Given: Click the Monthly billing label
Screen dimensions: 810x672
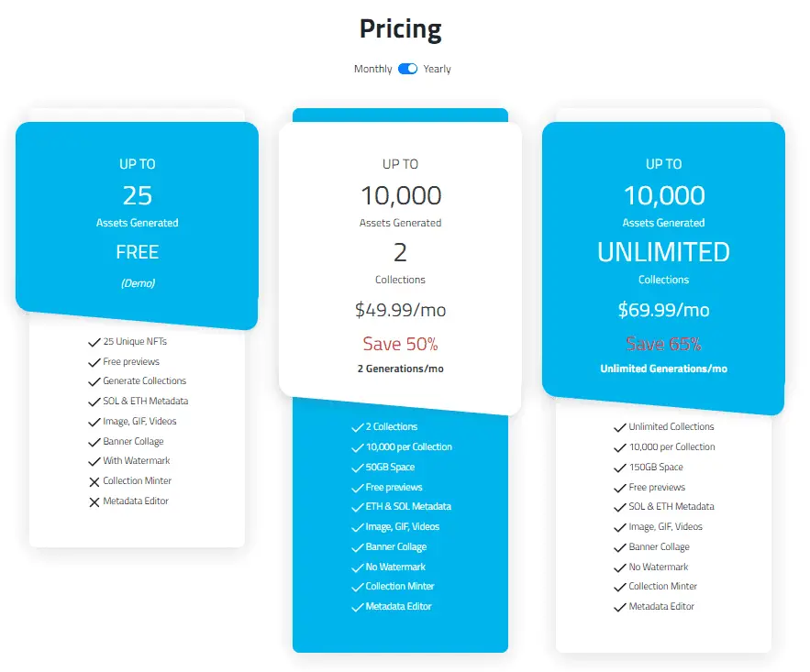Looking at the screenshot, I should (372, 69).
